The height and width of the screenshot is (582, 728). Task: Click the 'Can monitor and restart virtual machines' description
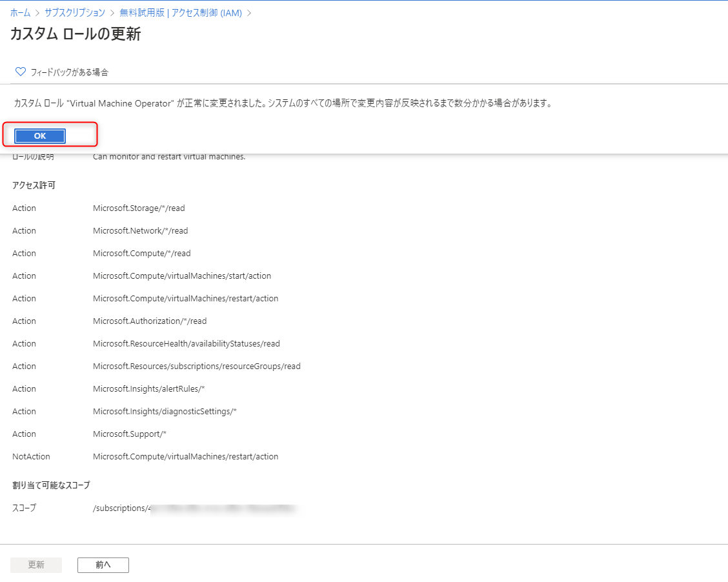tap(169, 157)
